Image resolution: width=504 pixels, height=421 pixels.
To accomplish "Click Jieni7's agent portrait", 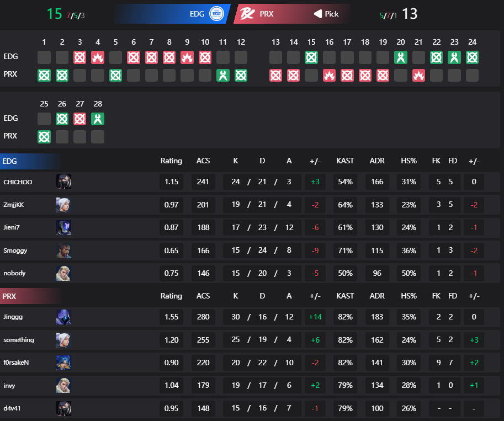I will point(63,227).
